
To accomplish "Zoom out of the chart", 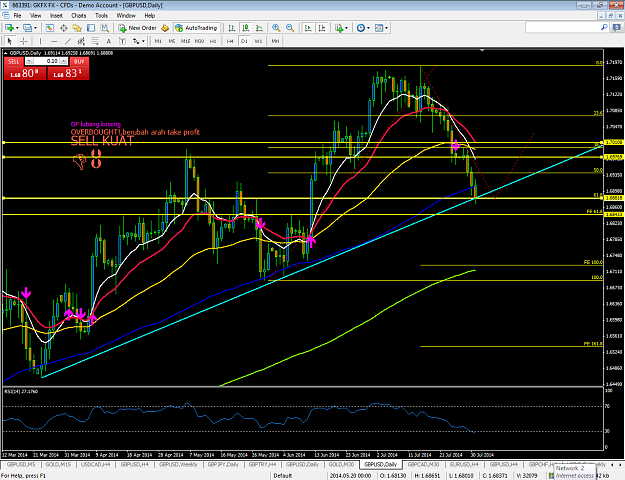I will click(x=290, y=28).
